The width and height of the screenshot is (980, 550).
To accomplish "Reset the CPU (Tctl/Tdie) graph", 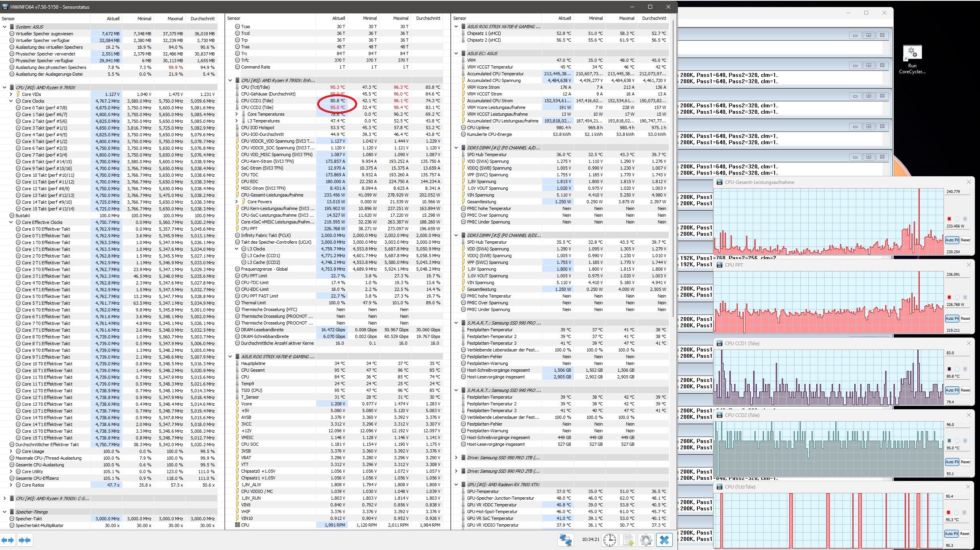I will click(x=965, y=534).
